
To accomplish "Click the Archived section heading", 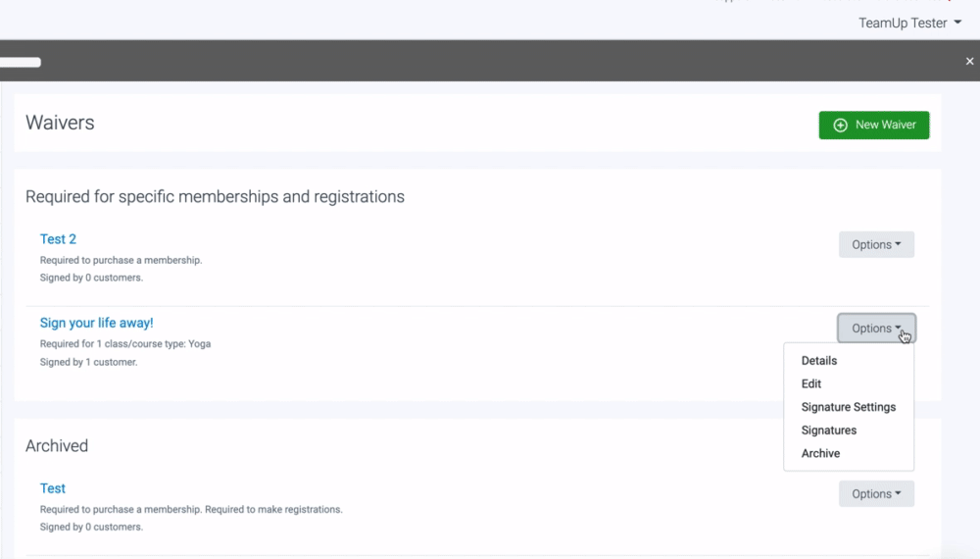I will tap(57, 445).
